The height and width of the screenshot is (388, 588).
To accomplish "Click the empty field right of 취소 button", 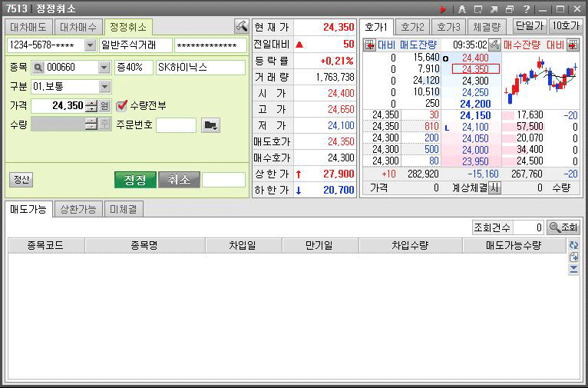I will click(x=223, y=180).
